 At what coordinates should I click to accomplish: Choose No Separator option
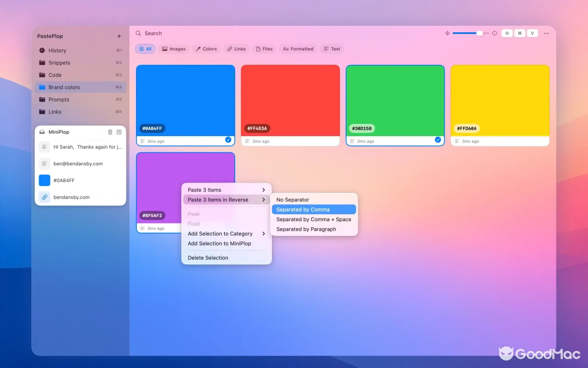click(314, 200)
